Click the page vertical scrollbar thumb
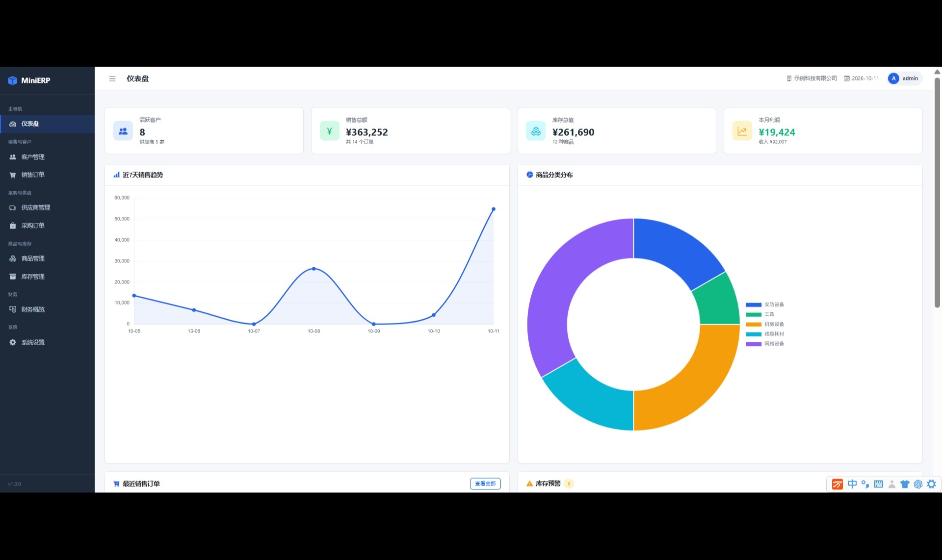942x560 pixels. pos(937,192)
